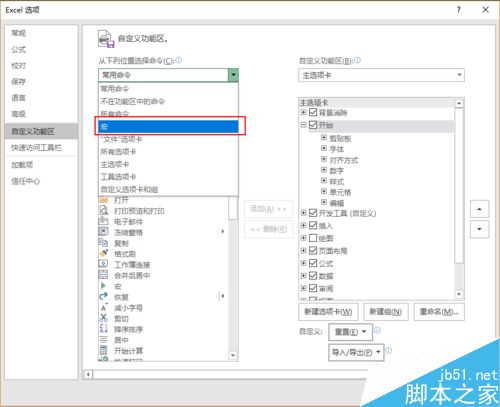
Task: Expand the 对齐方式 group node
Action: (x=324, y=159)
